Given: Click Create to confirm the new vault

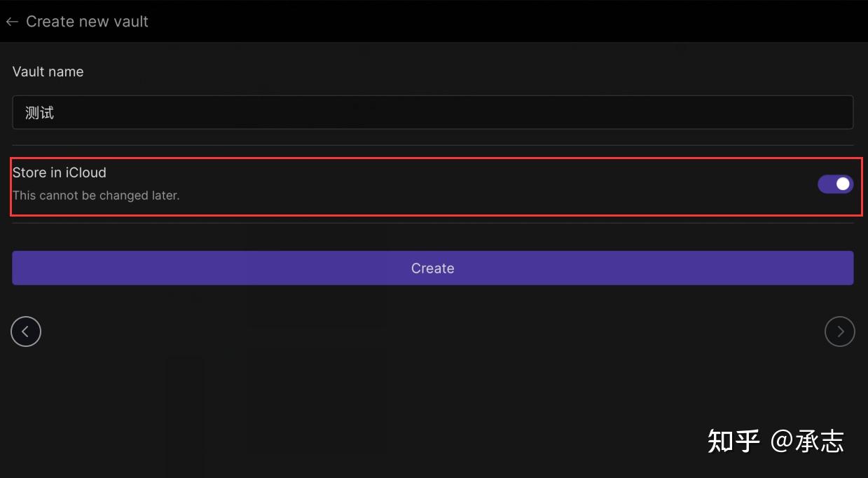Looking at the screenshot, I should click(x=433, y=268).
